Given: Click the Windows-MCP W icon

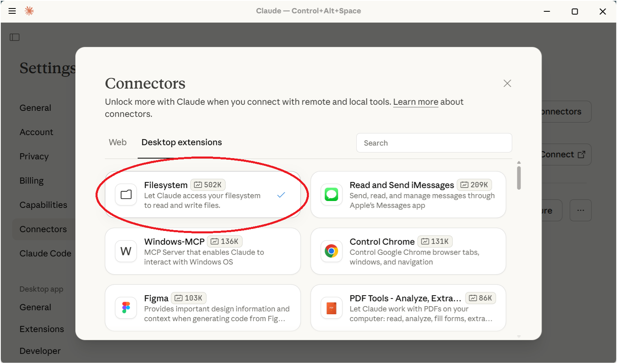Looking at the screenshot, I should 126,251.
